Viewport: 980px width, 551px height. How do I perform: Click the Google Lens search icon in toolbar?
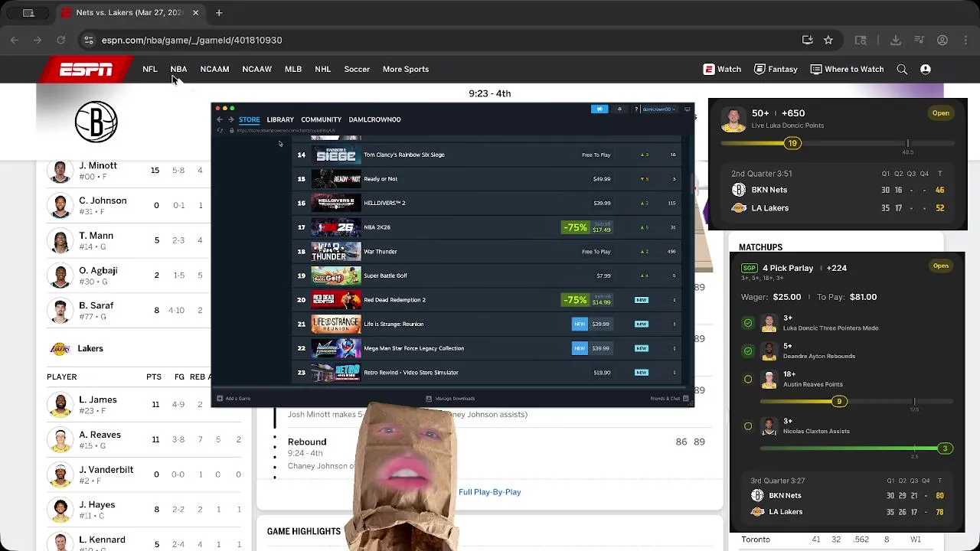click(861, 40)
